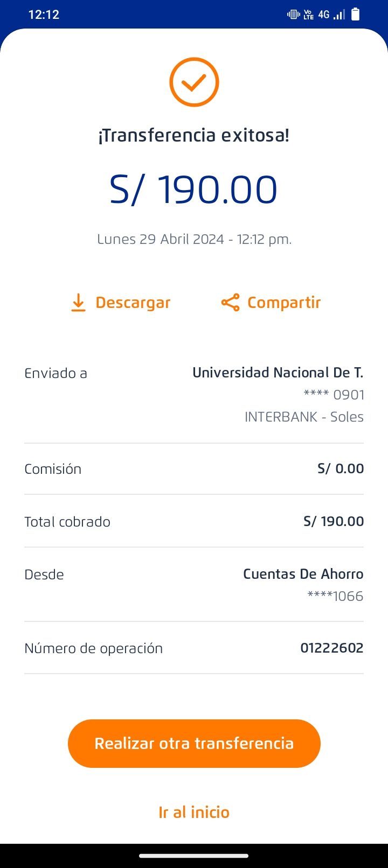This screenshot has height=868, width=388.
Task: Tap the orange success checkmark icon
Action: click(x=194, y=82)
